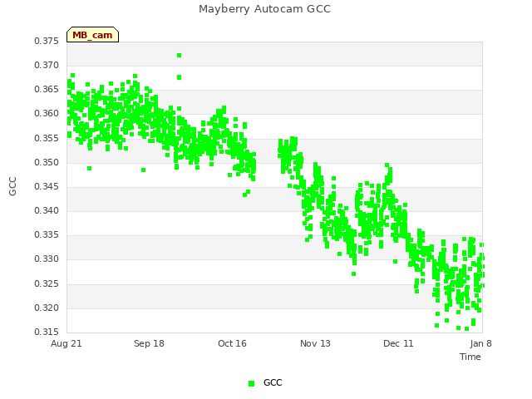Click the Time x-axis title
Screen dimensions: 532x399
pos(470,357)
